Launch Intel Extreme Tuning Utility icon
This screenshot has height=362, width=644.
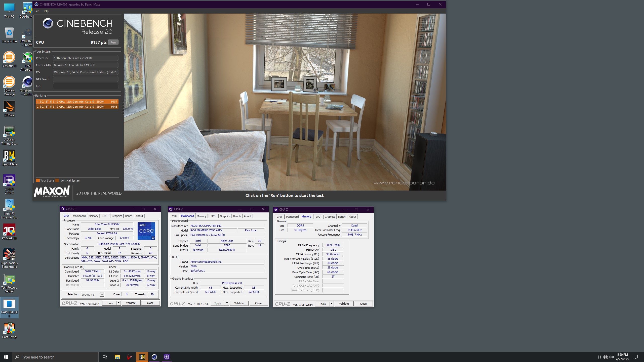(x=9, y=209)
